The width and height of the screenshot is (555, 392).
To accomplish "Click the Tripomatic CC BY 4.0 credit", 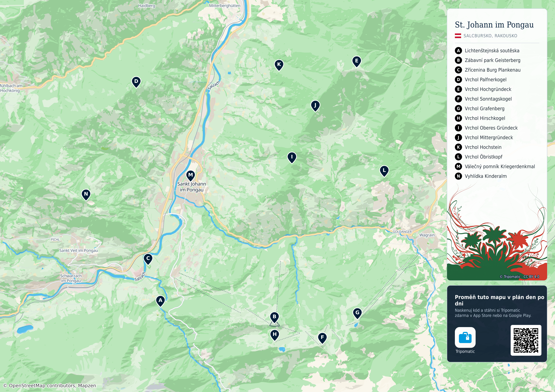I will (x=519, y=277).
